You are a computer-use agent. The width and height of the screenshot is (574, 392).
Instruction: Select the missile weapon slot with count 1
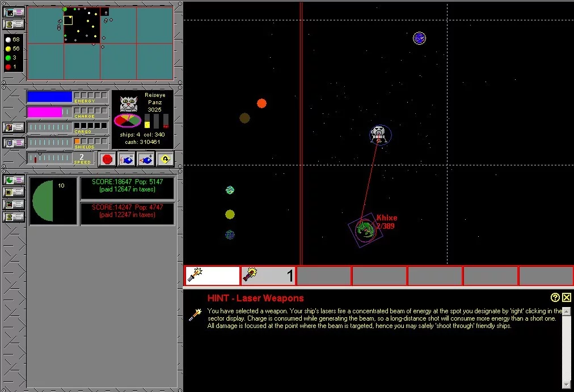[268, 276]
